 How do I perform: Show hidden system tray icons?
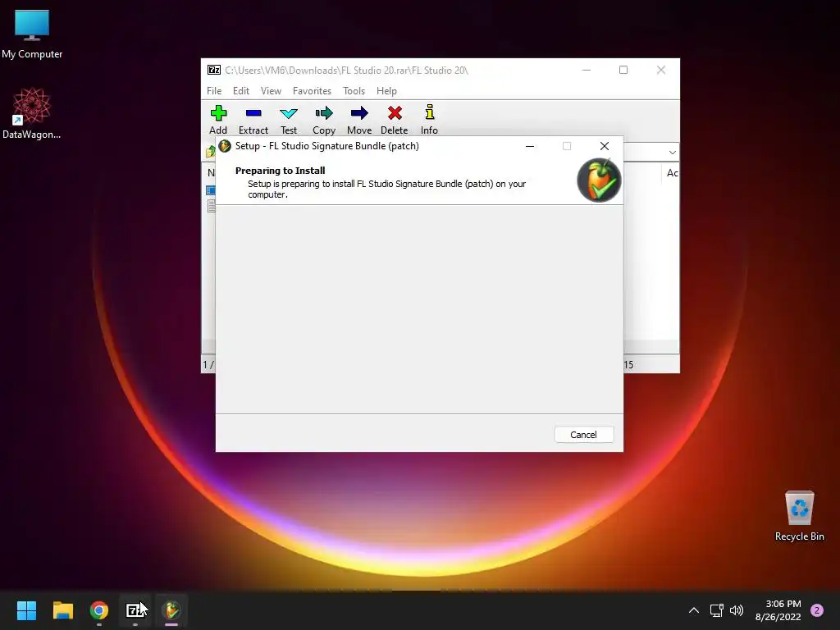tap(694, 610)
